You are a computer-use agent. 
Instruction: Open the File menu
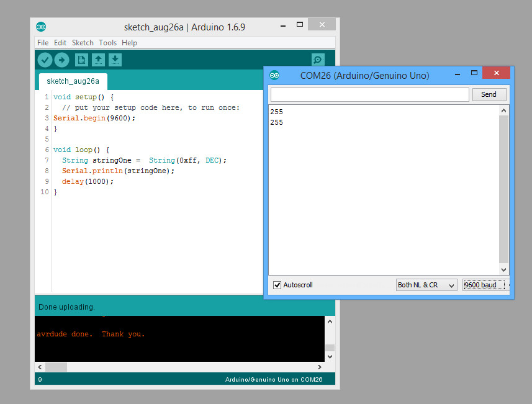[43, 43]
